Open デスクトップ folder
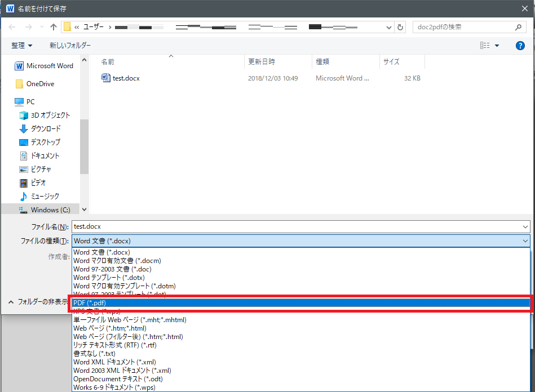The height and width of the screenshot is (392, 535). [40, 142]
